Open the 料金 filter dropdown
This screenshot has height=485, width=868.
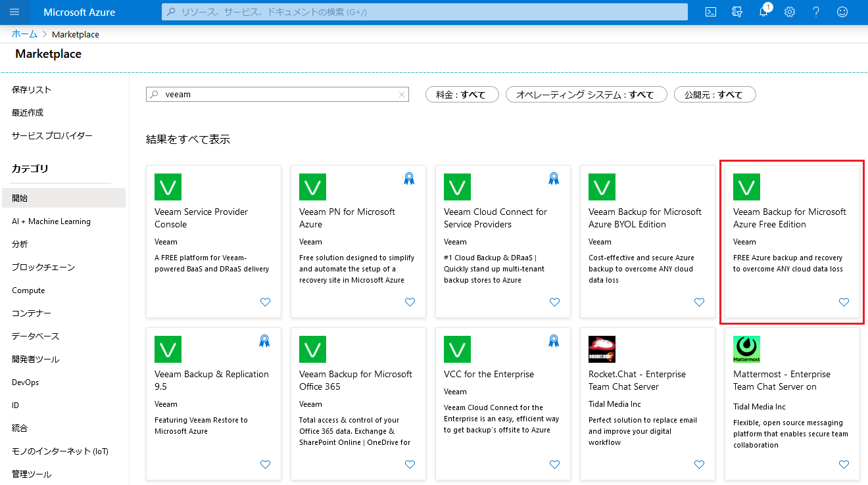coord(462,95)
